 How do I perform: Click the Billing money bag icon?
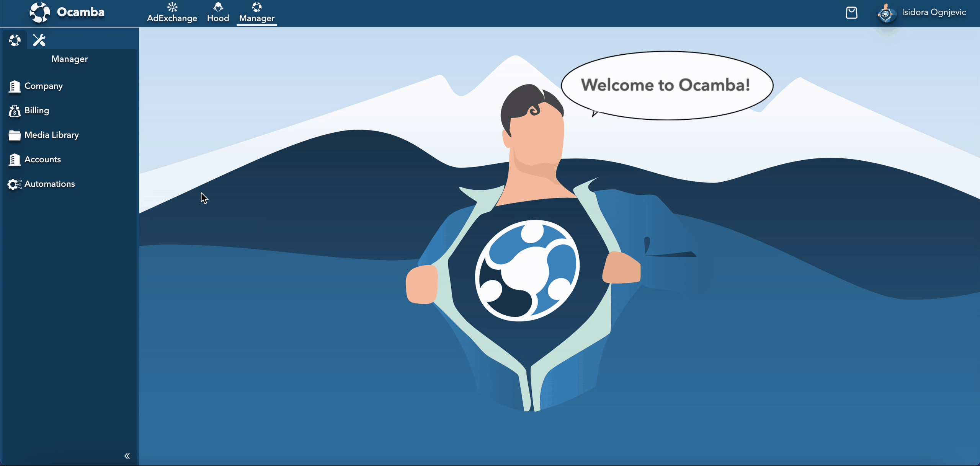pos(15,111)
